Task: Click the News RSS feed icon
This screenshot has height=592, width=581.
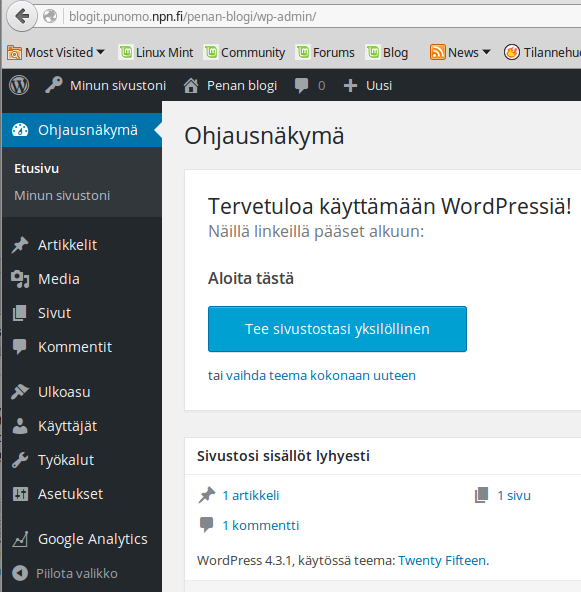Action: point(438,52)
